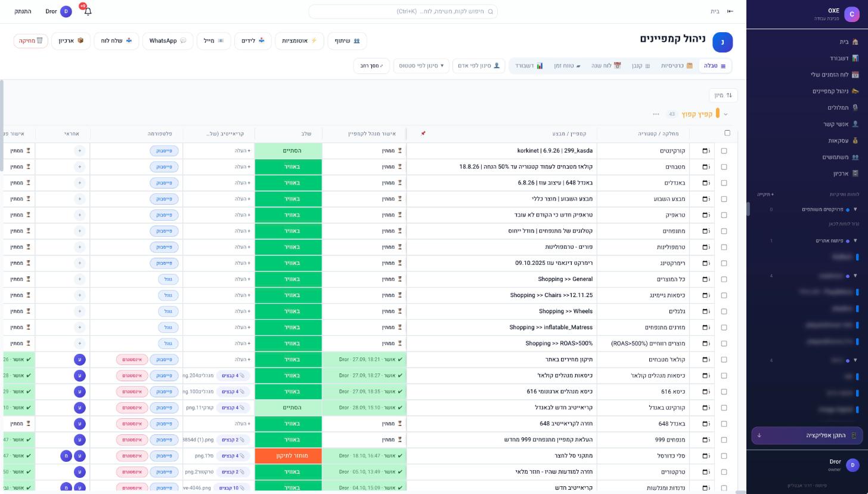
Task: Click the מסך רחב wide screen button
Action: click(x=371, y=66)
